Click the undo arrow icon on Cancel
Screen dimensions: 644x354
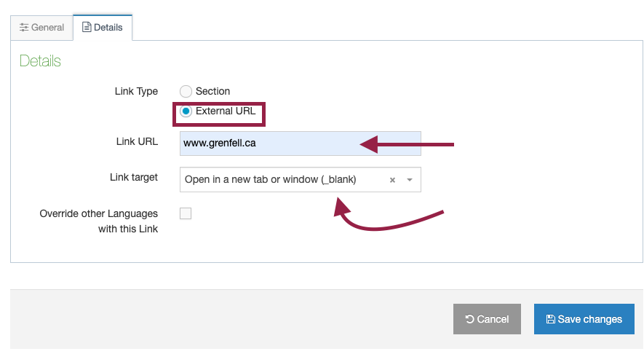(469, 318)
